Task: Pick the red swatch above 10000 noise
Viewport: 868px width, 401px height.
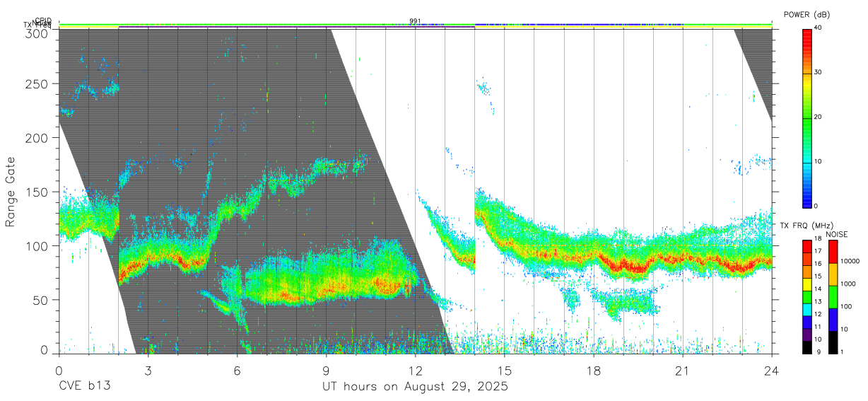Action: (833, 252)
